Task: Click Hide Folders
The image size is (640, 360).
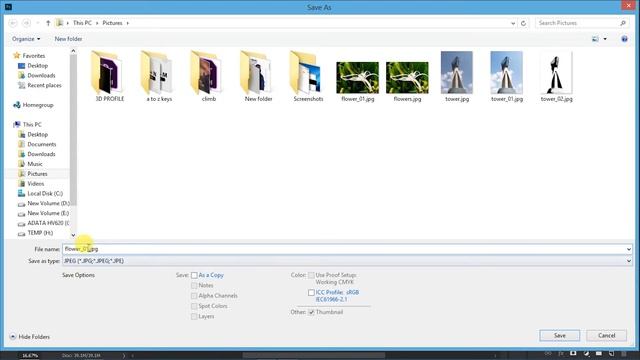Action: (30, 337)
